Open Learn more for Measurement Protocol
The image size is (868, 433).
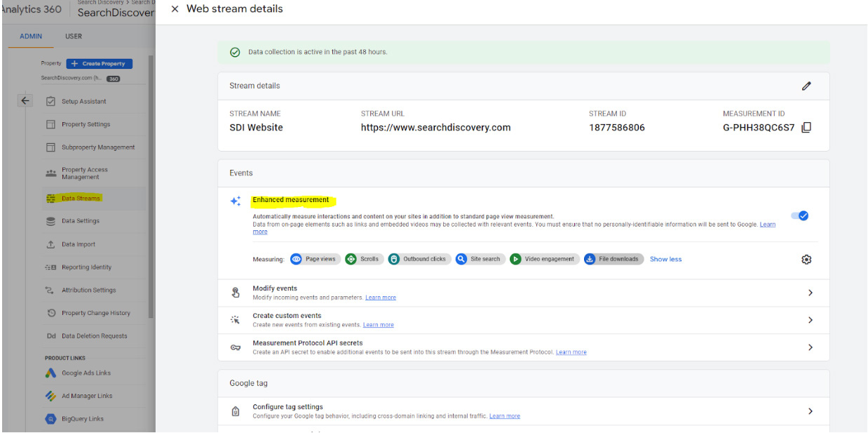[x=571, y=352]
